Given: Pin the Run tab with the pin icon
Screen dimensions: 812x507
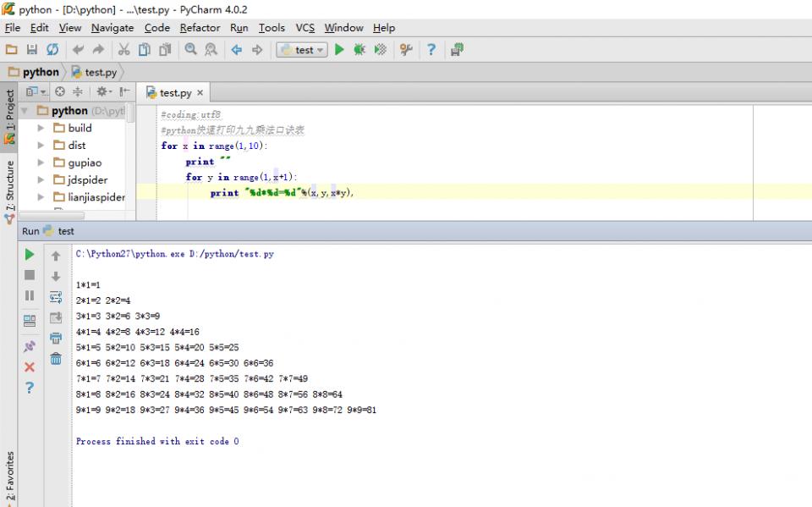Looking at the screenshot, I should click(x=30, y=346).
